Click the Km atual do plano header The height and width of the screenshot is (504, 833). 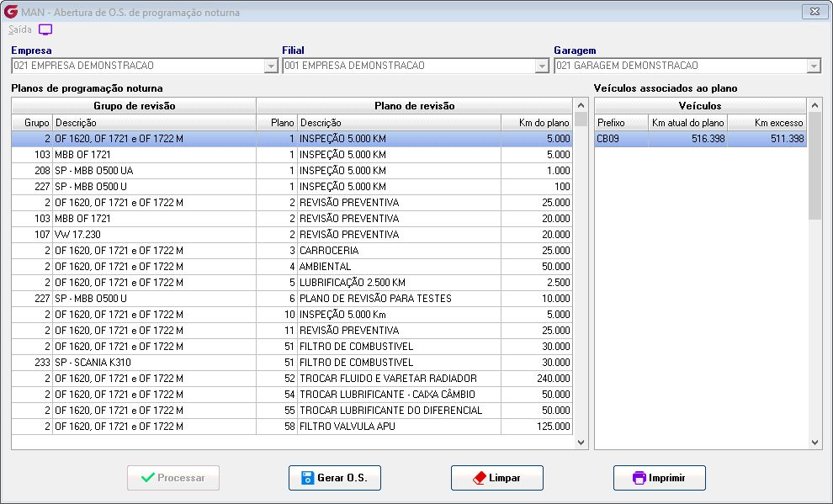click(x=688, y=123)
